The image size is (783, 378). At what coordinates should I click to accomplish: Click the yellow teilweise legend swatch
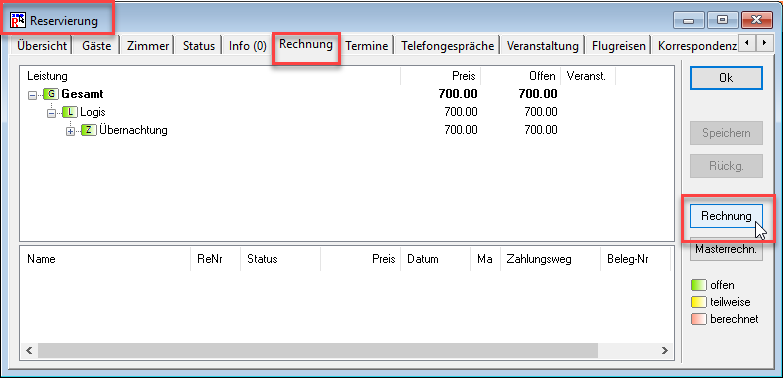(699, 302)
